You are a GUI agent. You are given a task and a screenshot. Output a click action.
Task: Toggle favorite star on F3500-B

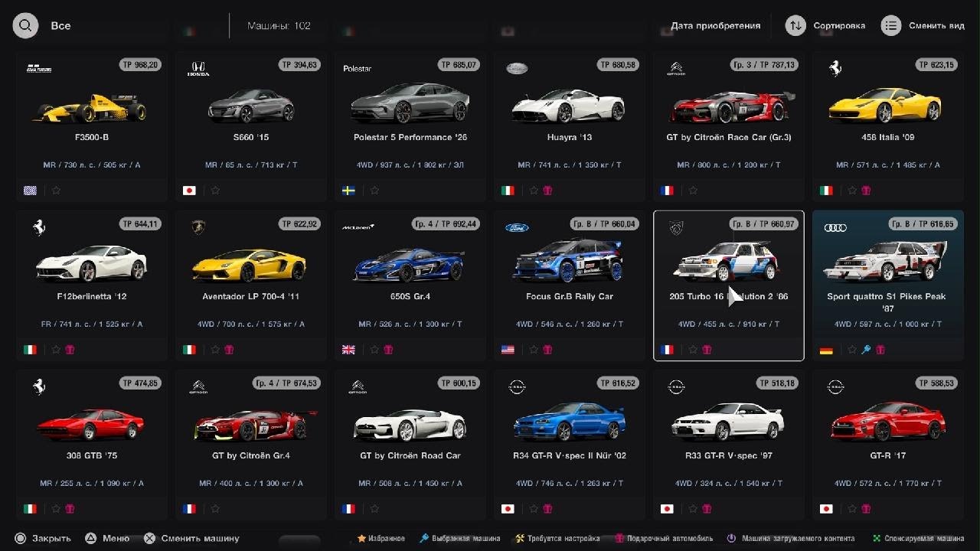(56, 191)
